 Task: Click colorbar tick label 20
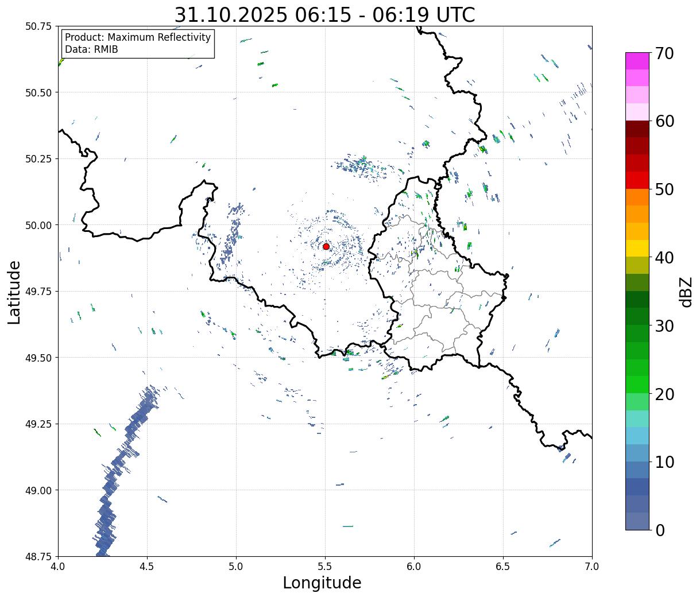click(664, 394)
